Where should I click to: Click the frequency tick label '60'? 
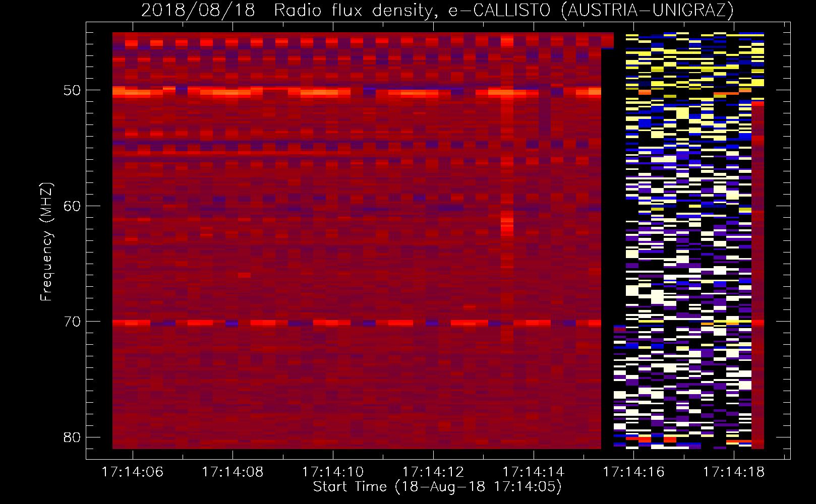pyautogui.click(x=72, y=206)
